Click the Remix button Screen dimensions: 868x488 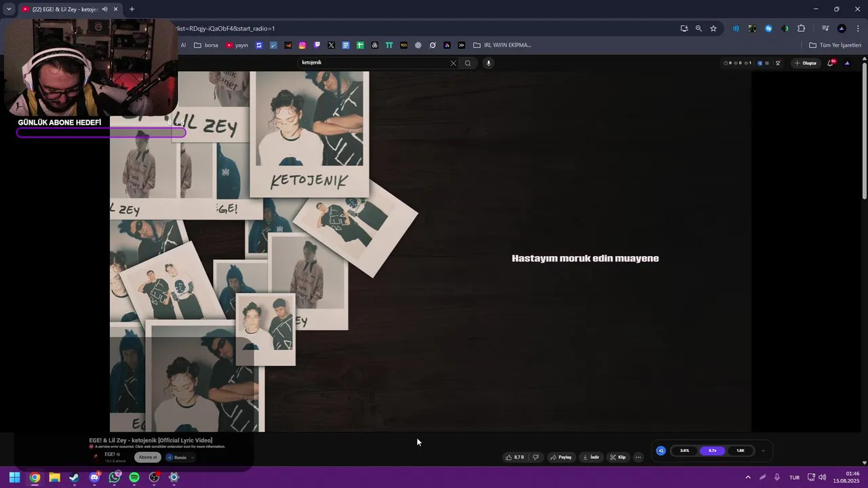[x=176, y=457]
